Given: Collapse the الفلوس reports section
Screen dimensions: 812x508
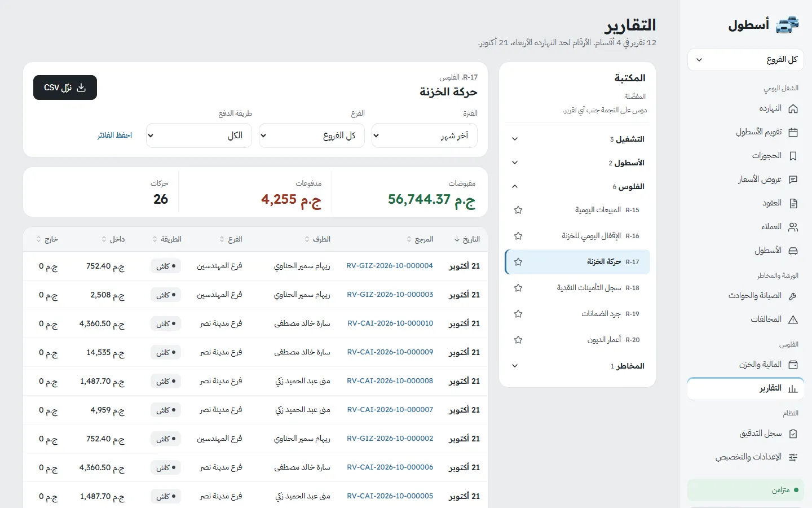Looking at the screenshot, I should click(x=577, y=186).
